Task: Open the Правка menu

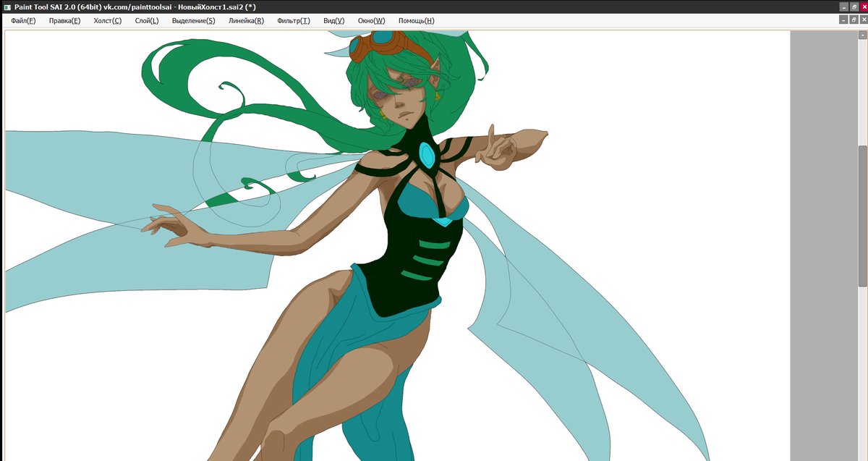Action: [x=64, y=21]
